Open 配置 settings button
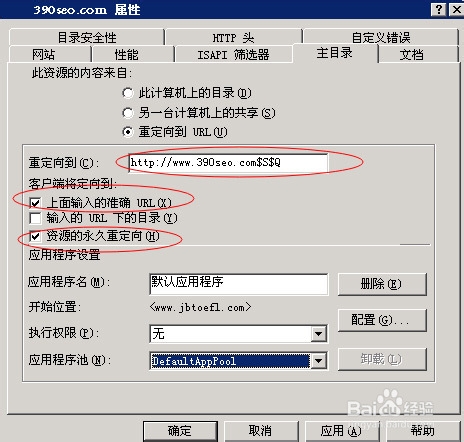 pos(382,320)
